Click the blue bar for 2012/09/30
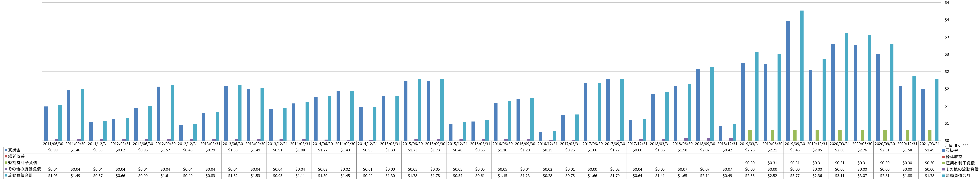980x179 pixels. (158, 113)
